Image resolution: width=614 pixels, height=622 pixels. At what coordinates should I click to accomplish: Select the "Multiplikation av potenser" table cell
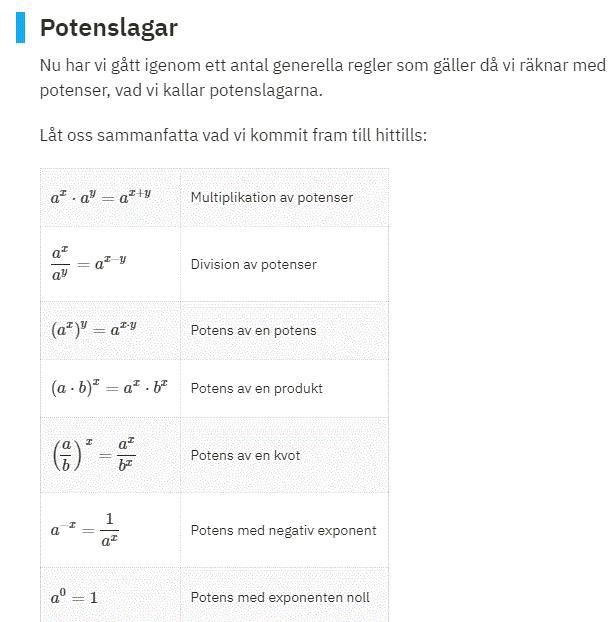pyautogui.click(x=271, y=198)
